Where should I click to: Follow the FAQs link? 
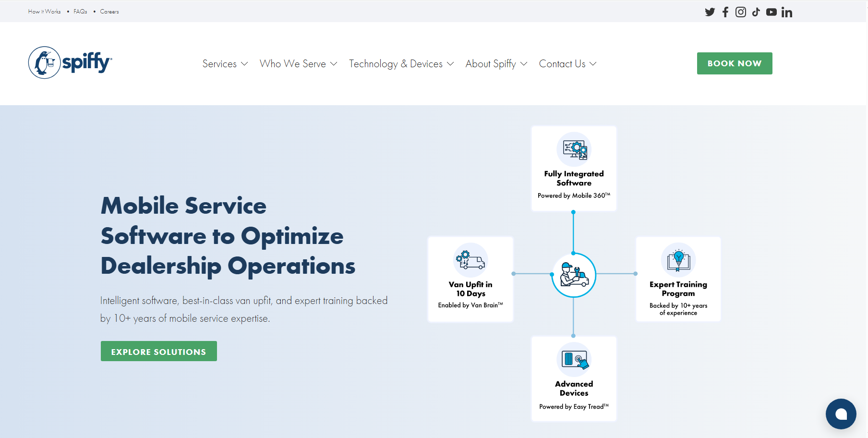tap(80, 12)
